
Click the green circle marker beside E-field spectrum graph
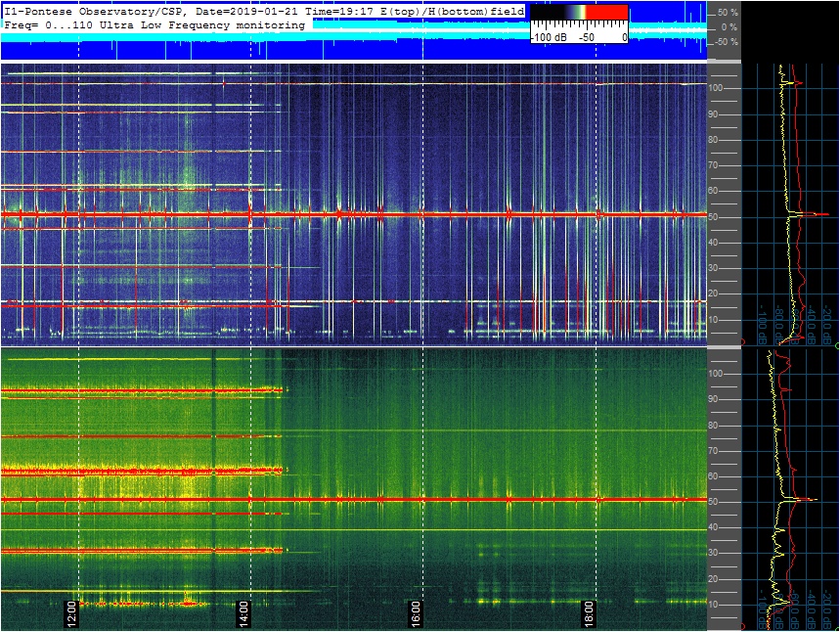pyautogui.click(x=837, y=346)
